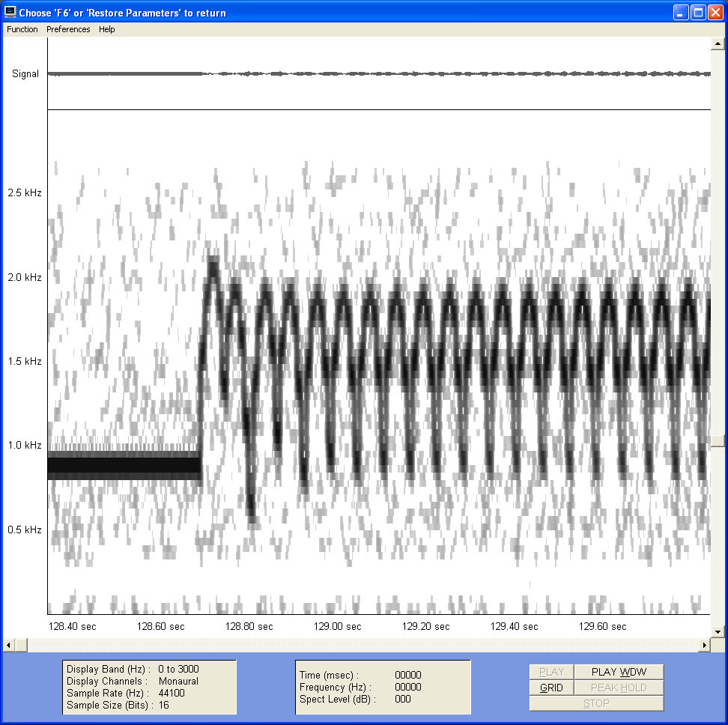Image resolution: width=728 pixels, height=725 pixels.
Task: Click the '129.00 sec' time label
Action: click(338, 627)
